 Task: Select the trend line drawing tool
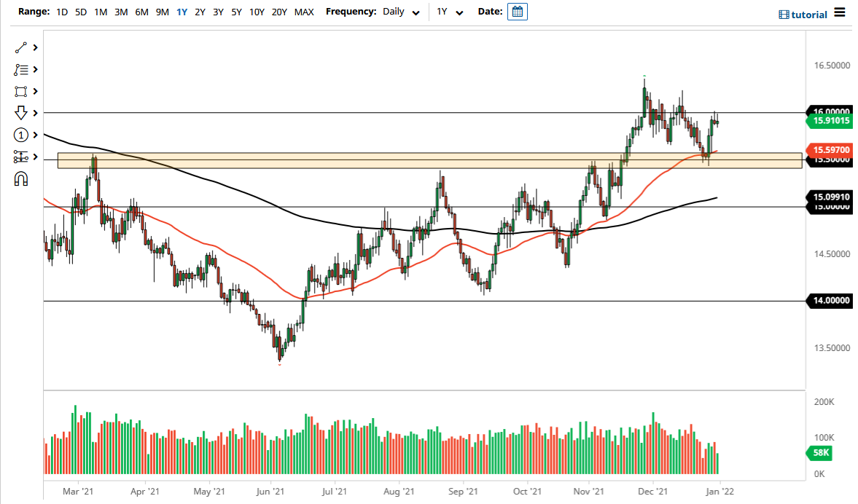(x=21, y=47)
